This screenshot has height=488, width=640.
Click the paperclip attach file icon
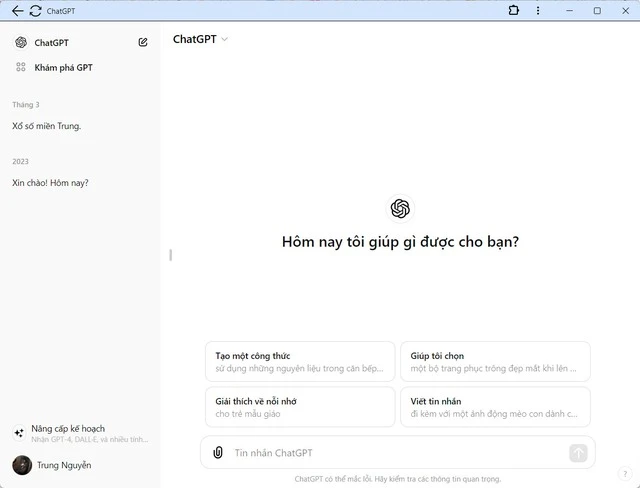218,452
